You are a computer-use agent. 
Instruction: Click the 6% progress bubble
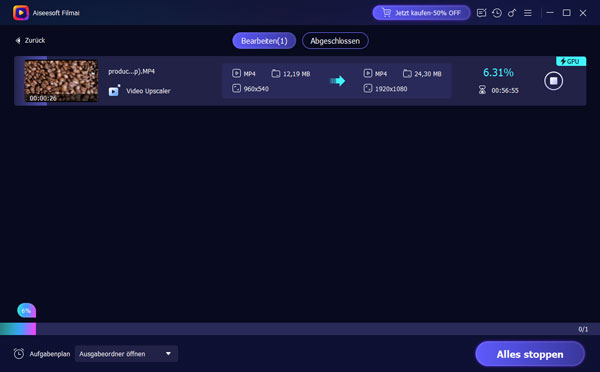tap(26, 310)
